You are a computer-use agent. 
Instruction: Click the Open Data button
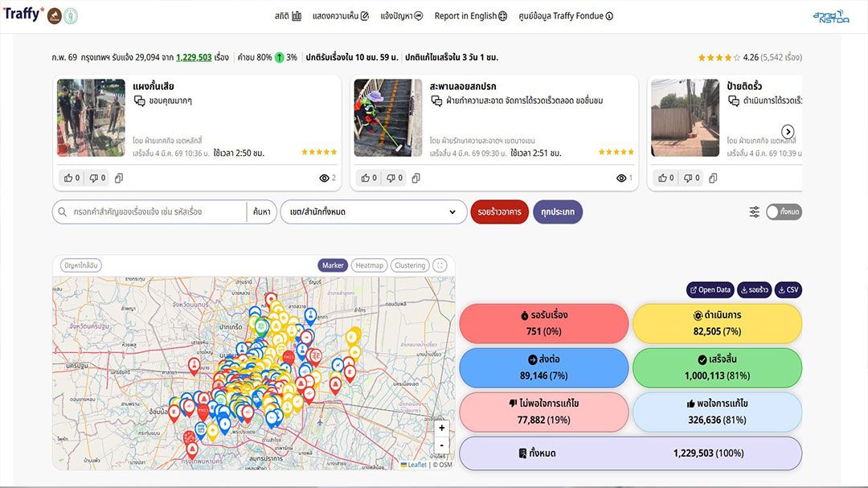pyautogui.click(x=710, y=290)
